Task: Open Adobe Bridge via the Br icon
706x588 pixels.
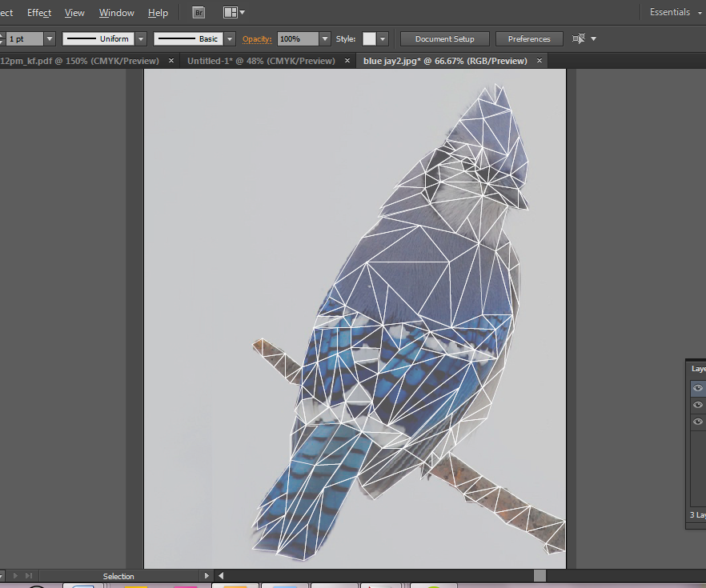Action: [x=199, y=13]
